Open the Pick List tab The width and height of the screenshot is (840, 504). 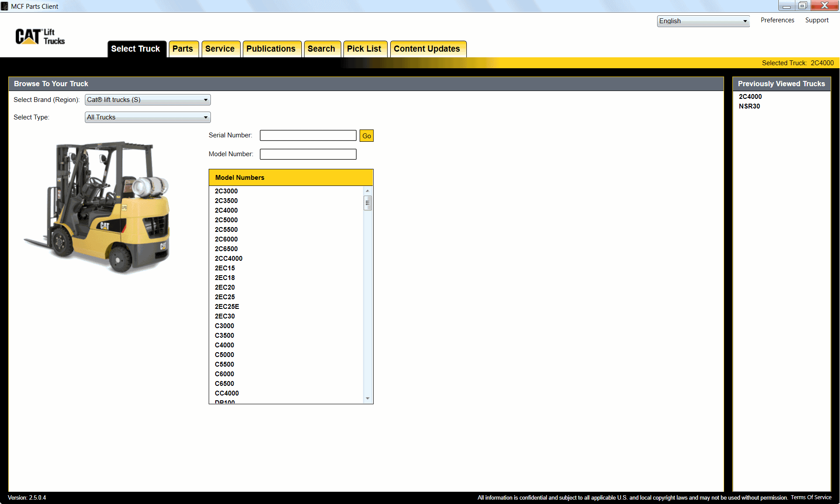point(365,49)
